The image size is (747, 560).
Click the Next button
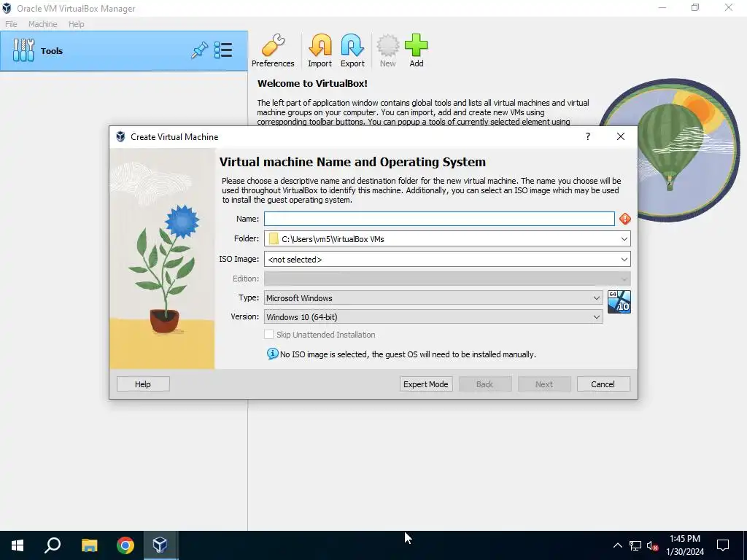(544, 384)
